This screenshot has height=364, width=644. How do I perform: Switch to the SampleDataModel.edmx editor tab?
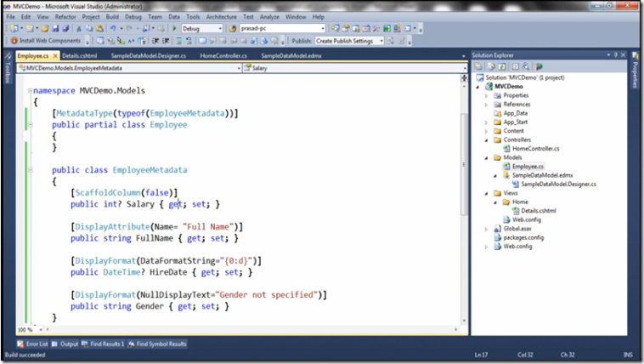(x=291, y=55)
